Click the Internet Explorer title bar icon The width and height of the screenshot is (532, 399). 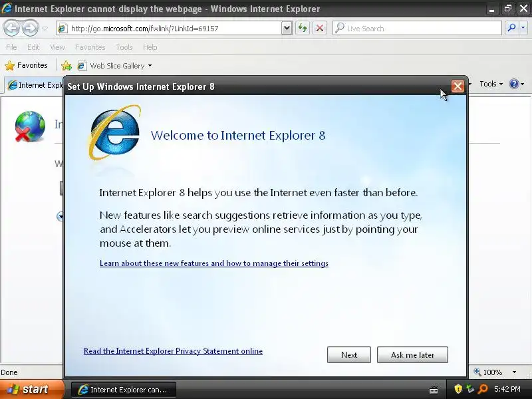pyautogui.click(x=7, y=8)
